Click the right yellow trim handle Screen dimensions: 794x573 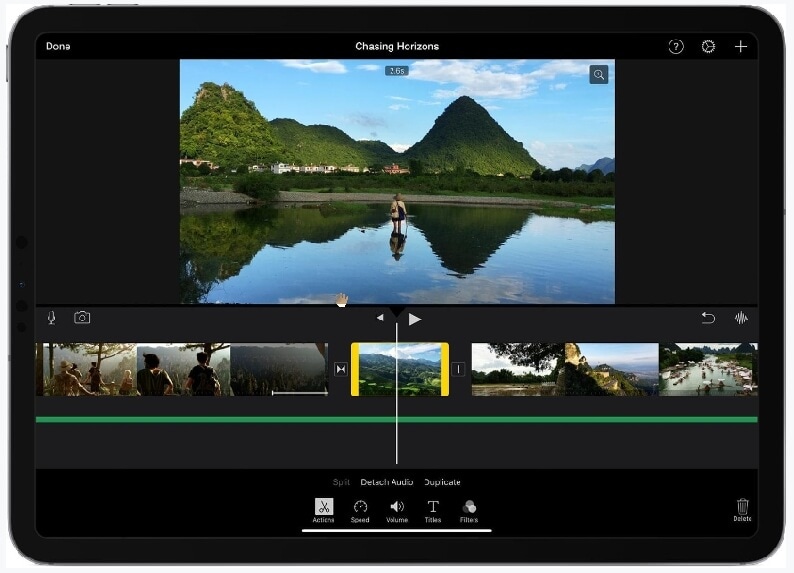445,370
